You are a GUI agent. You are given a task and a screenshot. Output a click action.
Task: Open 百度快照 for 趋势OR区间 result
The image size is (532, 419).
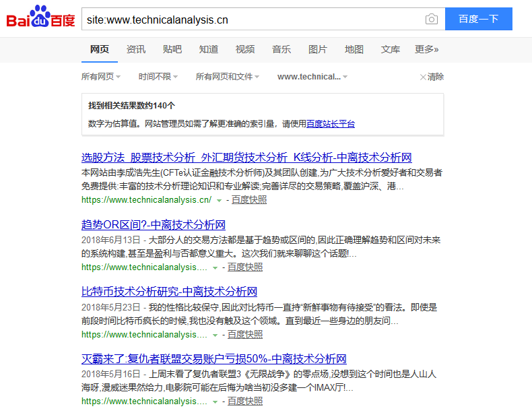pos(245,267)
